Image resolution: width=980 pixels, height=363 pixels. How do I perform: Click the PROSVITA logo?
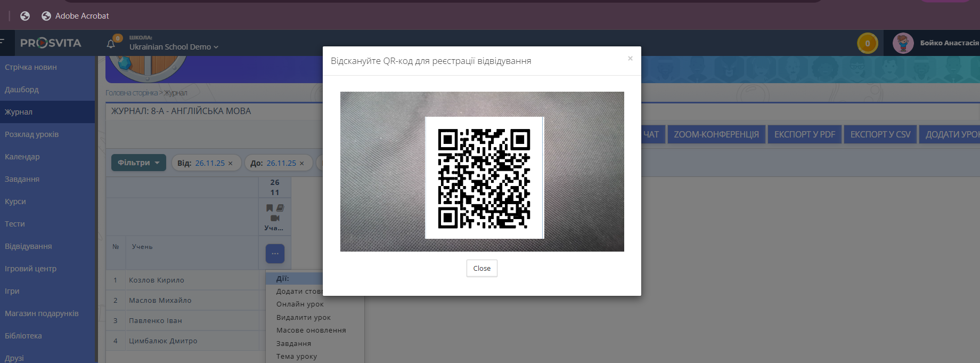tap(51, 43)
